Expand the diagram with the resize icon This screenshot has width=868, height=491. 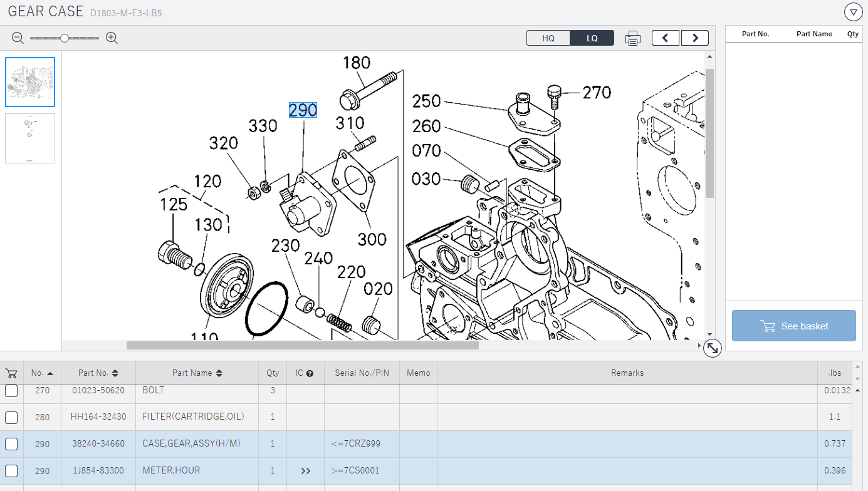[x=712, y=349]
